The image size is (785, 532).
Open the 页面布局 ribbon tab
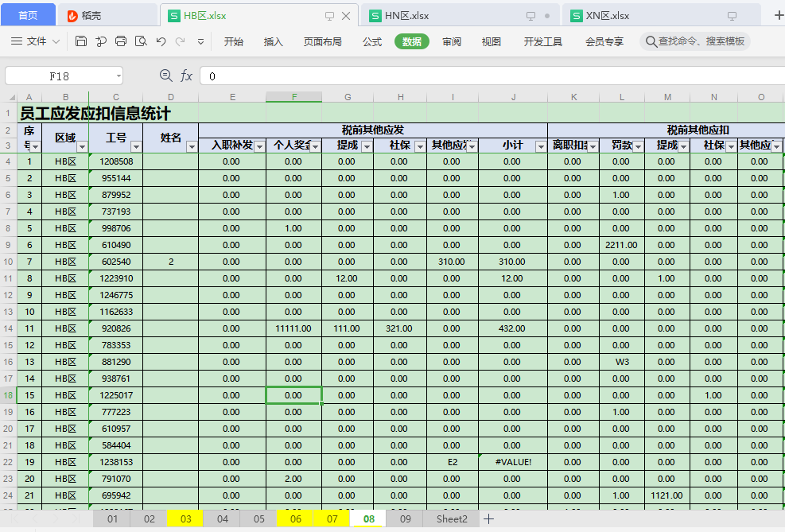pos(322,41)
